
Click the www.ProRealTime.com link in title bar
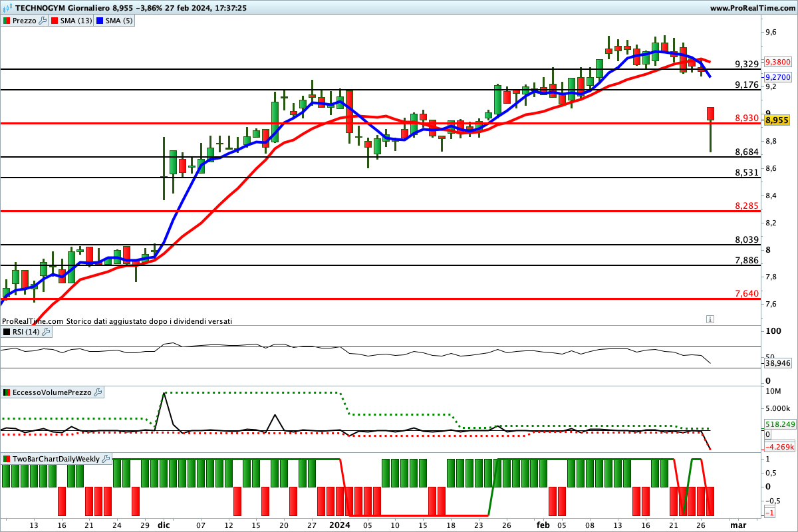[752, 8]
